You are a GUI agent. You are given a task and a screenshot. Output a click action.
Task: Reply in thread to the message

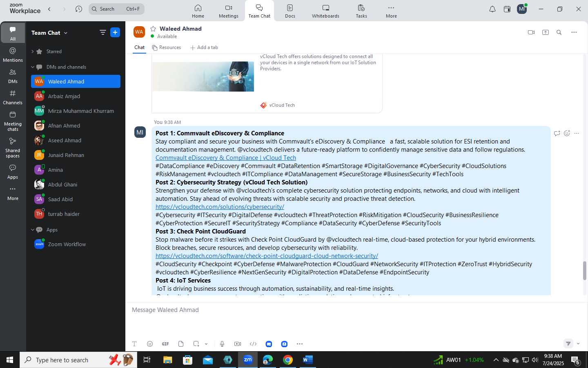pos(557,133)
